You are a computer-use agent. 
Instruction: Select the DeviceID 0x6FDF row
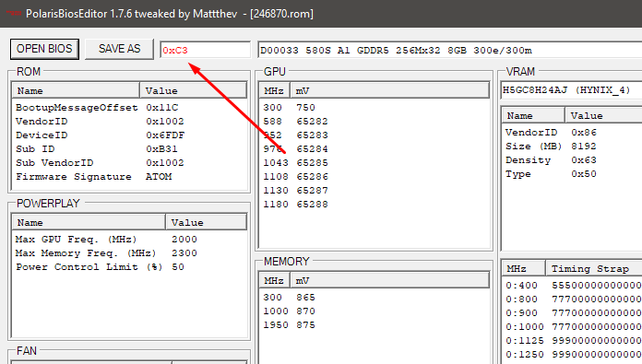pos(130,135)
